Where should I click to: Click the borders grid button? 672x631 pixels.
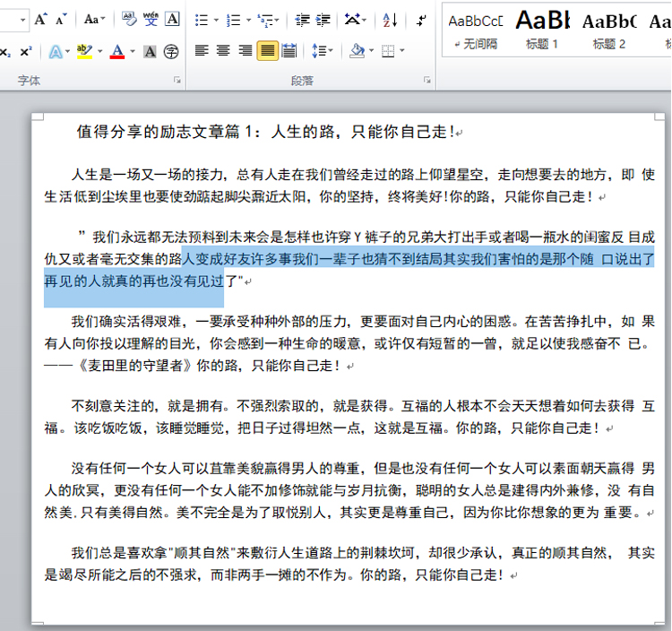388,50
